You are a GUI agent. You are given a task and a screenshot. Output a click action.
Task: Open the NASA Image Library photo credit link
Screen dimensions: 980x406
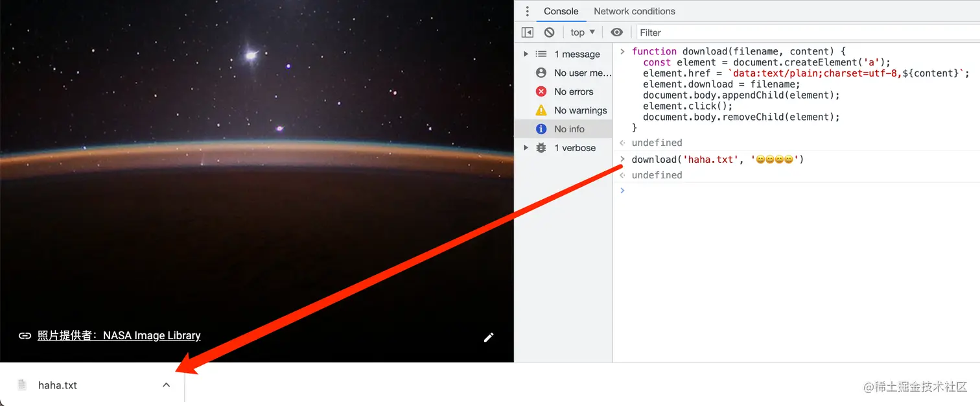point(119,335)
